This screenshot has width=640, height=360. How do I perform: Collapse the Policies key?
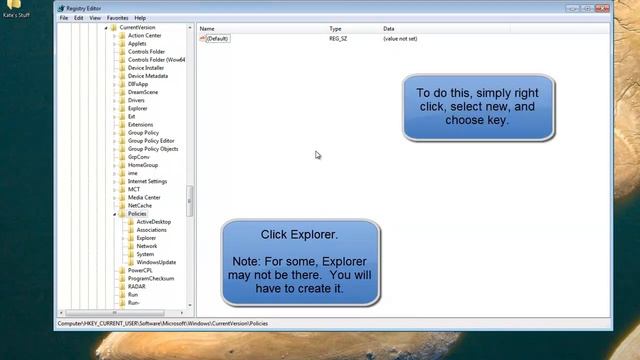tap(115, 214)
